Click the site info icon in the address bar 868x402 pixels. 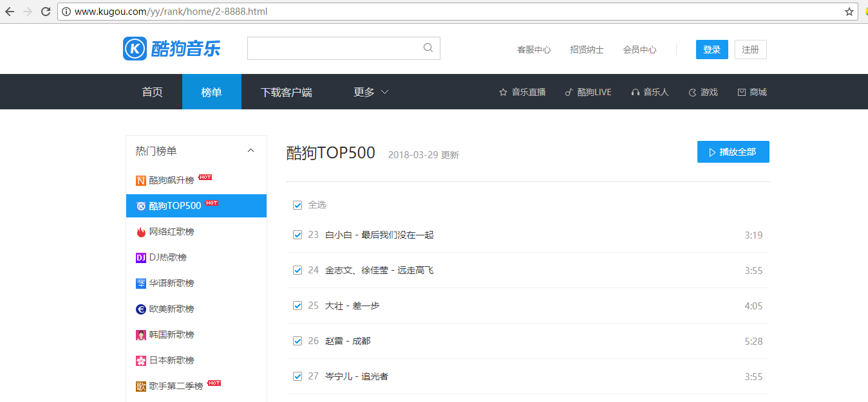tap(66, 12)
